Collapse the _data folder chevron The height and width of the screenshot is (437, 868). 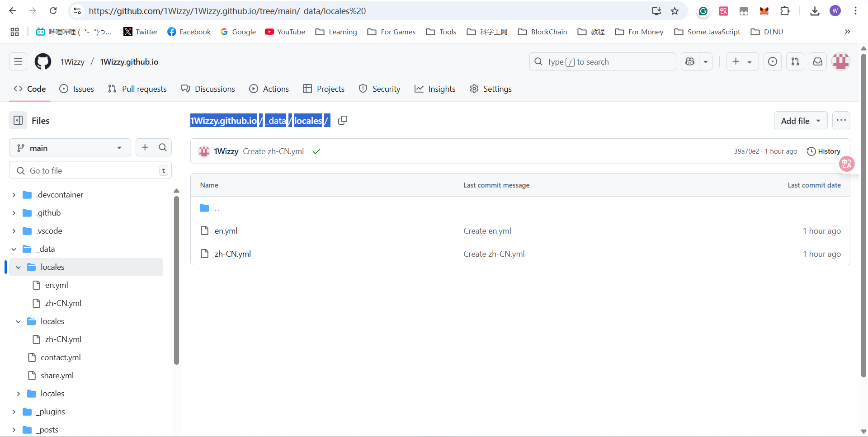(x=14, y=249)
